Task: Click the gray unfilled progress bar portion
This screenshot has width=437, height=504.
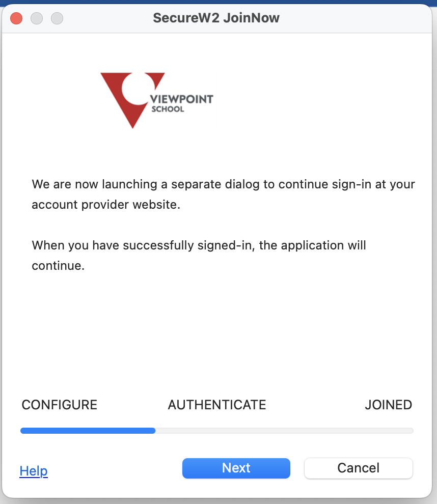Action: click(x=284, y=431)
